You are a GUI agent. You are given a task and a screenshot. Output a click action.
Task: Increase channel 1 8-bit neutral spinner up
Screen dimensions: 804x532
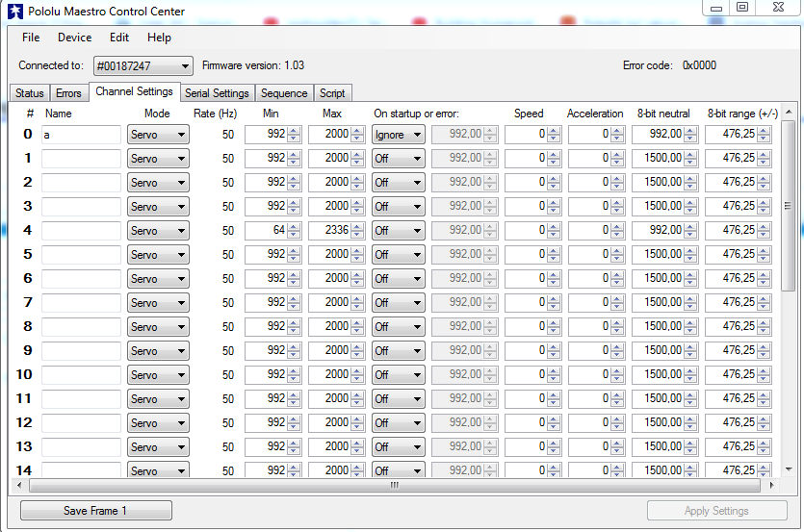pos(689,155)
